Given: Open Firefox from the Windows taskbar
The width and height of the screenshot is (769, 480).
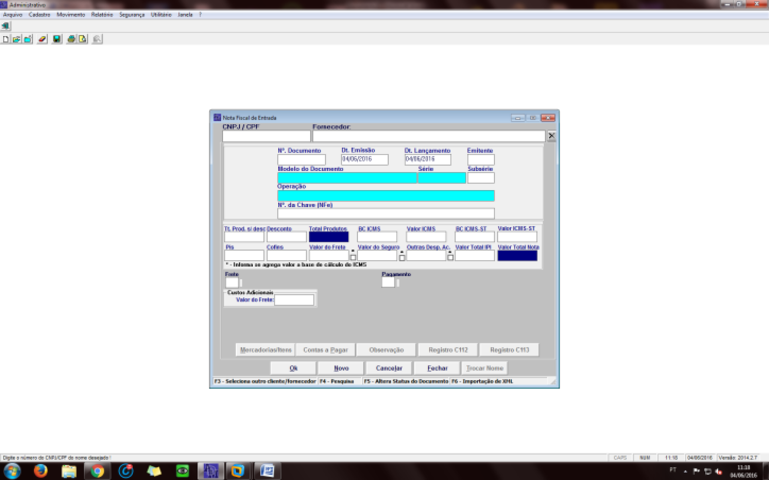Looking at the screenshot, I should [x=41, y=469].
